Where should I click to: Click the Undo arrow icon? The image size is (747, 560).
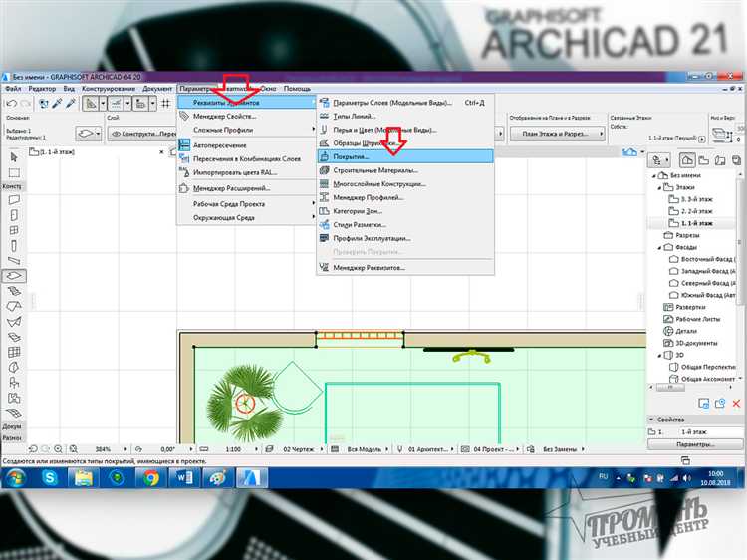pyautogui.click(x=12, y=103)
